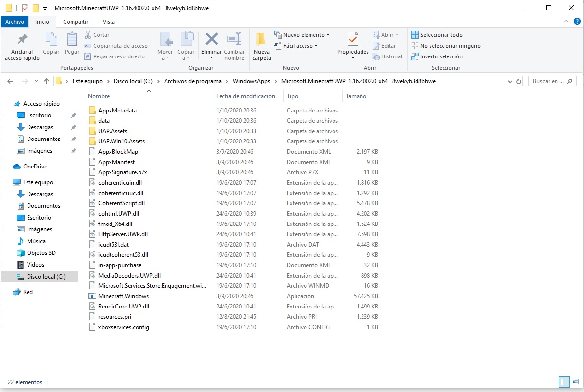Open the Abrir dropdown arrow

click(397, 35)
